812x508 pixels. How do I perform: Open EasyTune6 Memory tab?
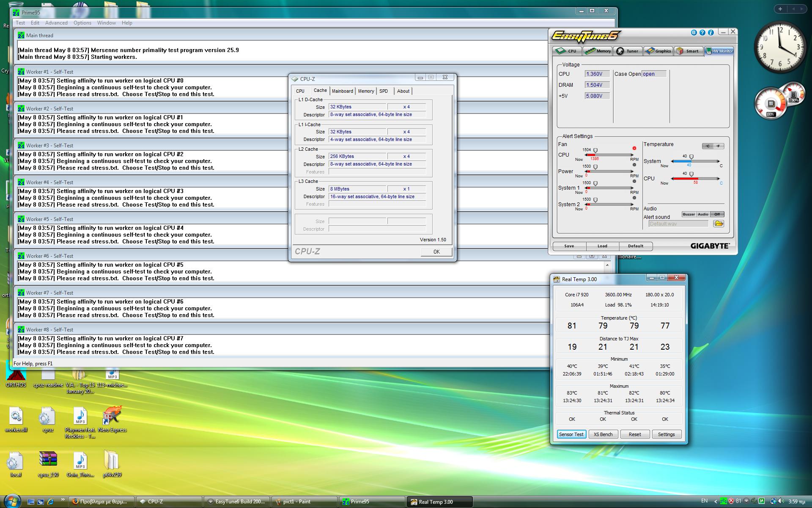click(x=598, y=51)
